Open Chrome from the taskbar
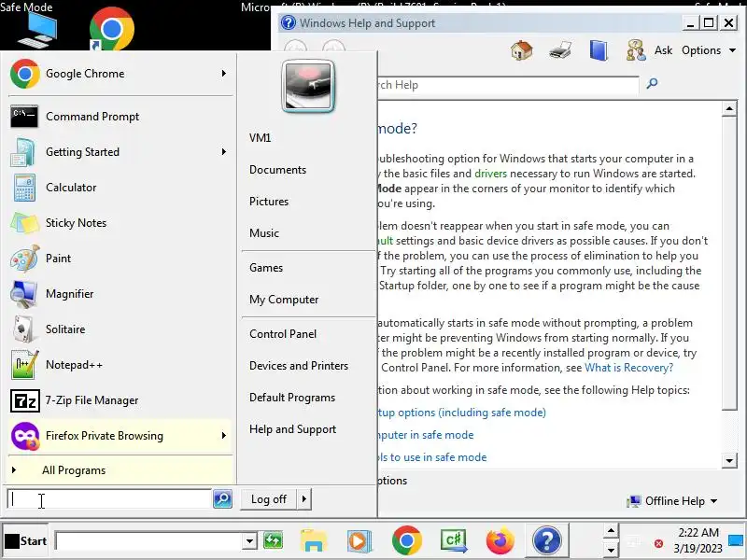This screenshot has width=747, height=560. pyautogui.click(x=407, y=540)
